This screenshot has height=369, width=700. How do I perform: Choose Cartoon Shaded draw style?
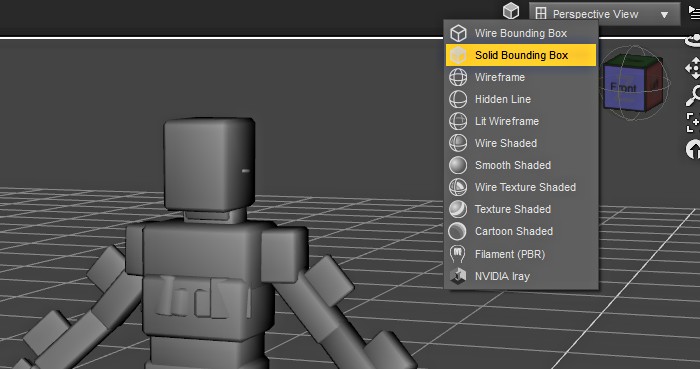click(x=521, y=231)
